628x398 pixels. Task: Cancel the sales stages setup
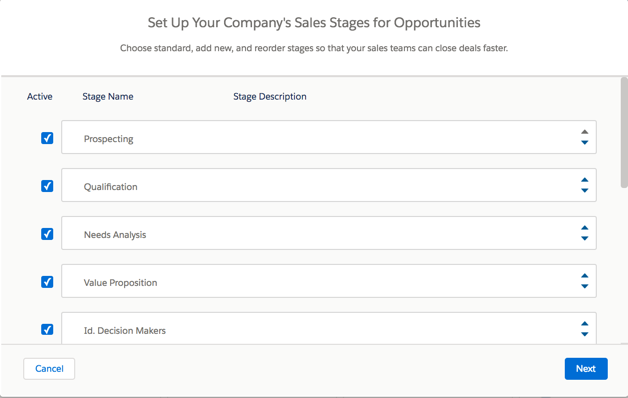point(49,369)
